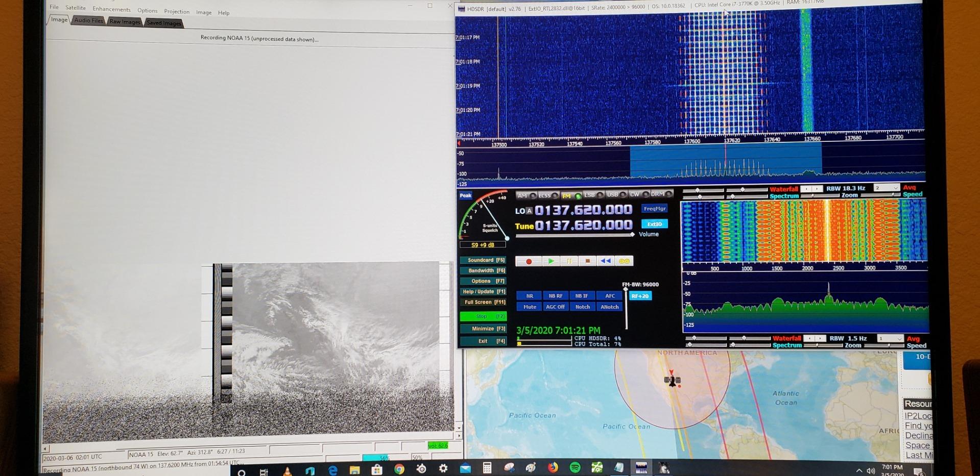Click the red Record icon in HDSDR
Image resolution: width=980 pixels, height=476 pixels.
point(529,261)
